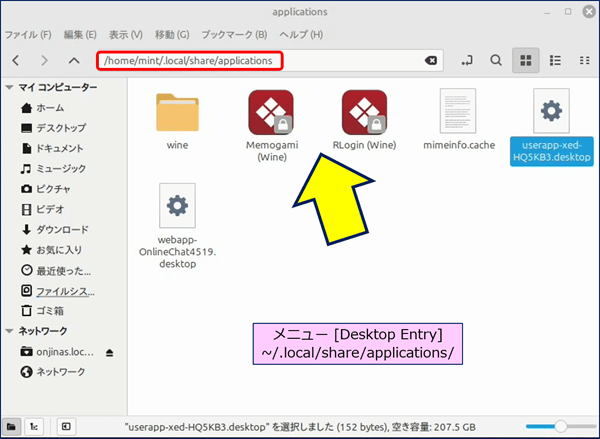The height and width of the screenshot is (439, 600).
Task: Open Favorites (お気に入り) in the sidebar
Action: (x=52, y=250)
